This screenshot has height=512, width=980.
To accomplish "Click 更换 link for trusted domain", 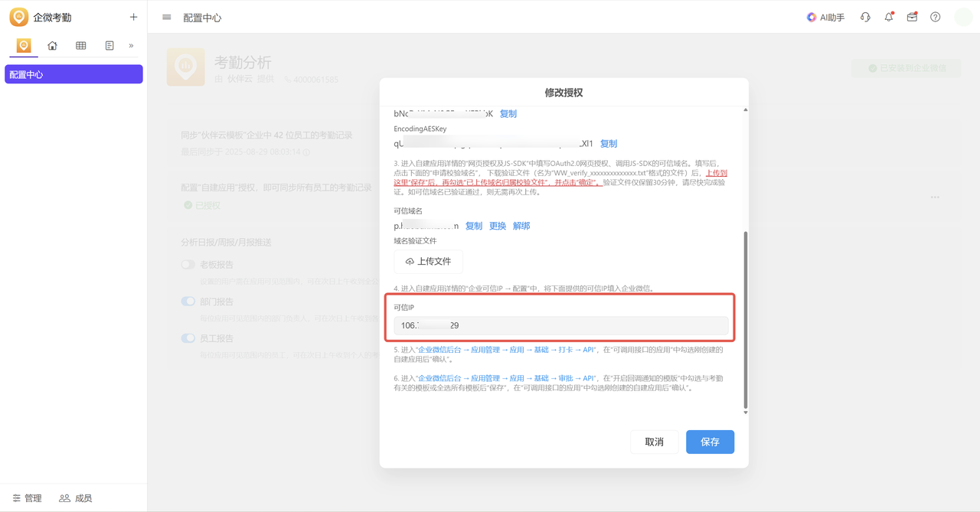I will (x=498, y=226).
